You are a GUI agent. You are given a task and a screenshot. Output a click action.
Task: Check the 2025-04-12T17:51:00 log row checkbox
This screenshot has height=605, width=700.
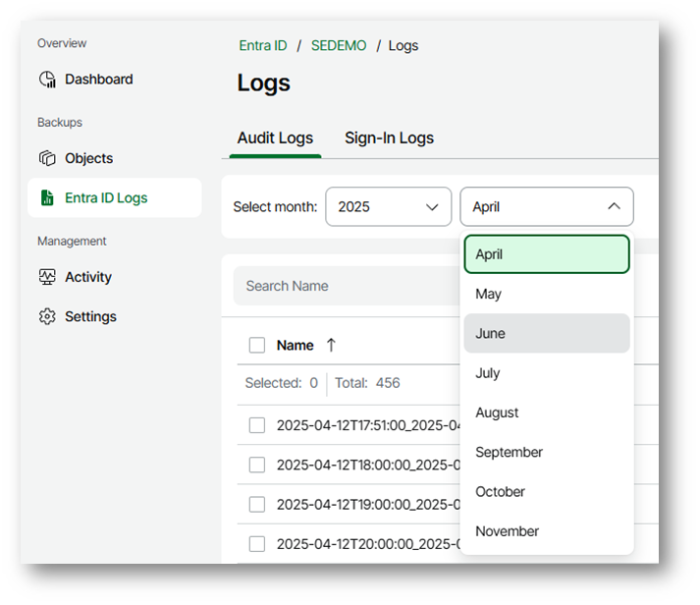pyautogui.click(x=257, y=425)
